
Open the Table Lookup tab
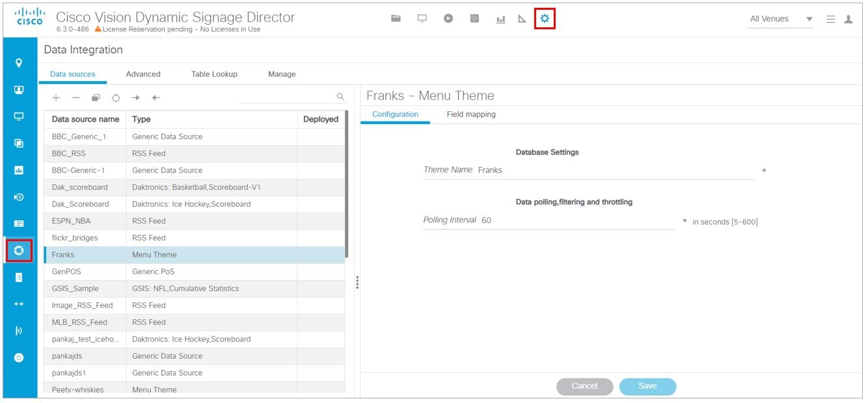point(214,73)
